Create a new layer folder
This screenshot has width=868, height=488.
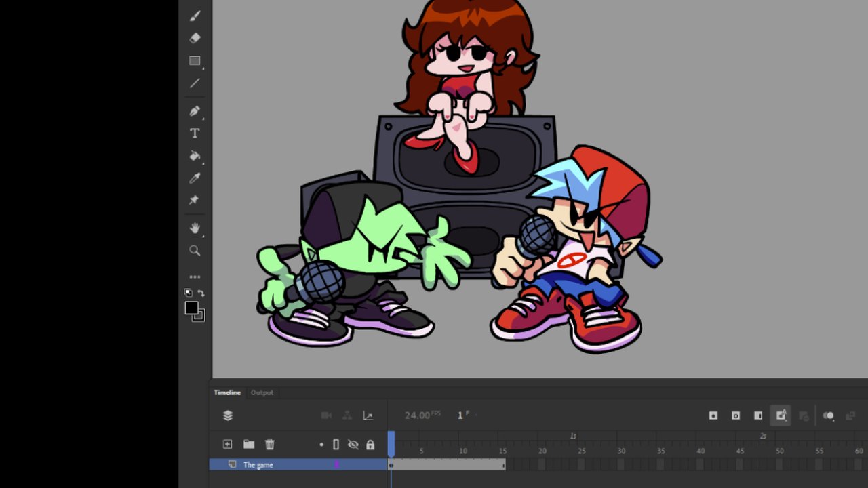click(249, 445)
